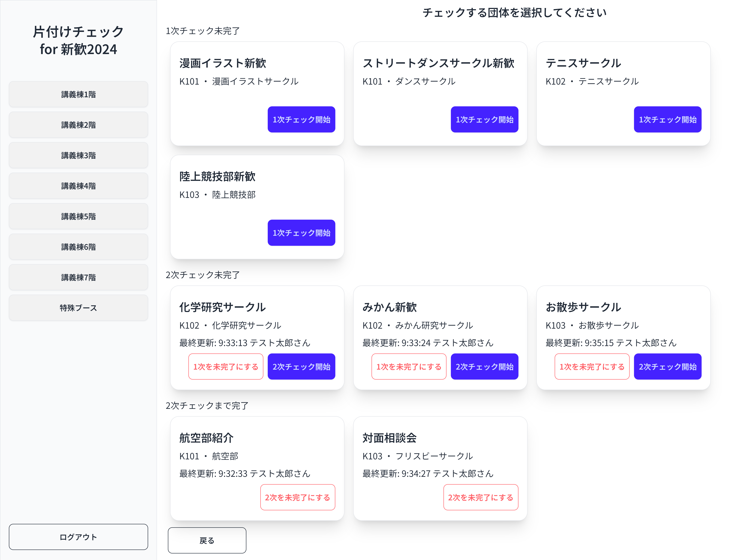Open the 講義棟3階 floor list
This screenshot has width=747, height=560.
point(78,155)
